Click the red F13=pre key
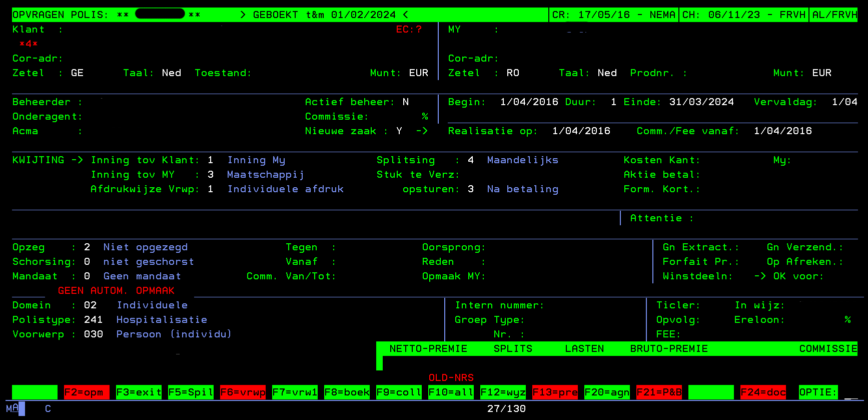 555,392
